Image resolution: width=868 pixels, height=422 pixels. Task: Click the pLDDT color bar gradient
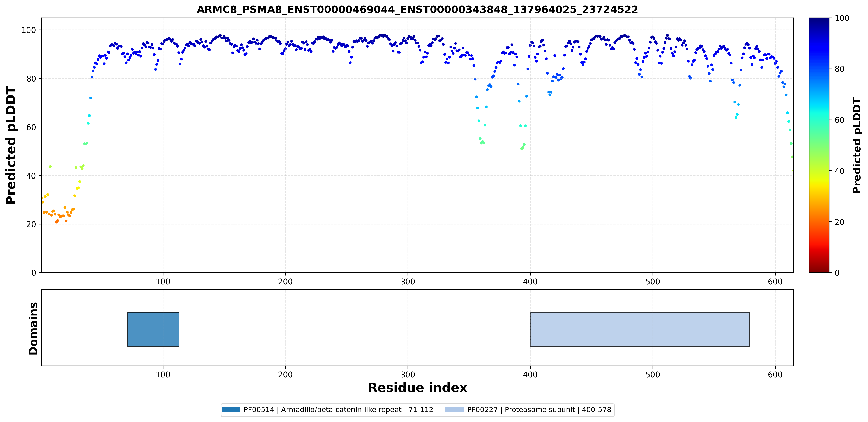pyautogui.click(x=819, y=145)
